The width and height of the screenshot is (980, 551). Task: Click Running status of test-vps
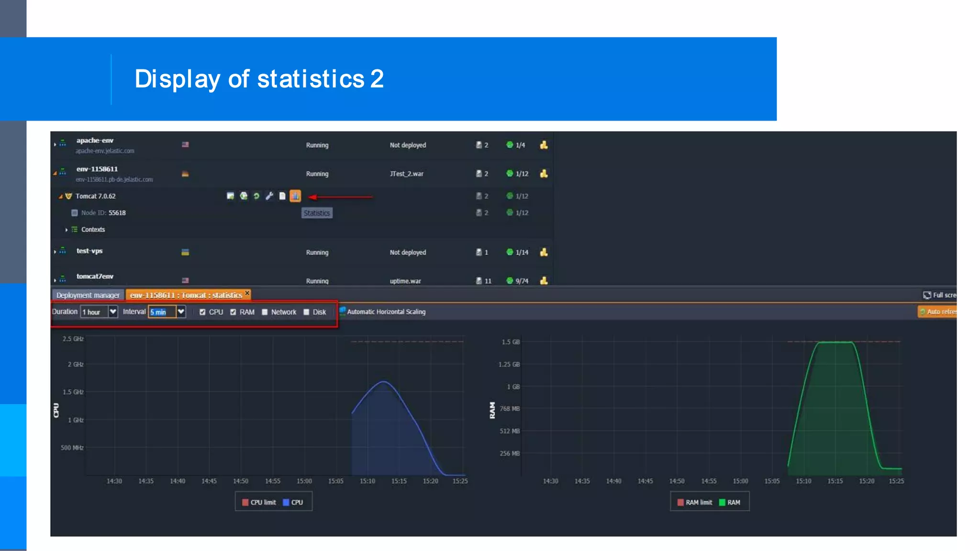point(317,252)
